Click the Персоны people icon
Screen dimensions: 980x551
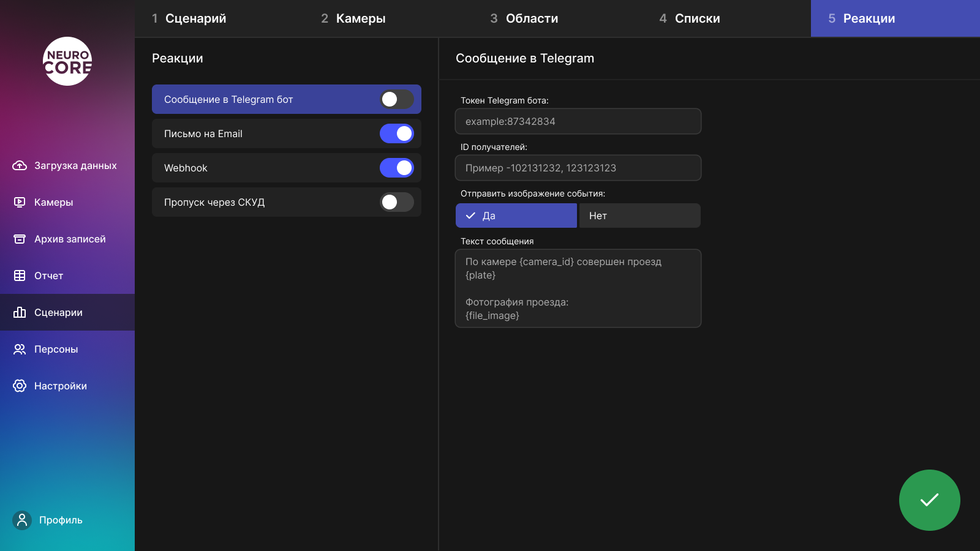[20, 349]
